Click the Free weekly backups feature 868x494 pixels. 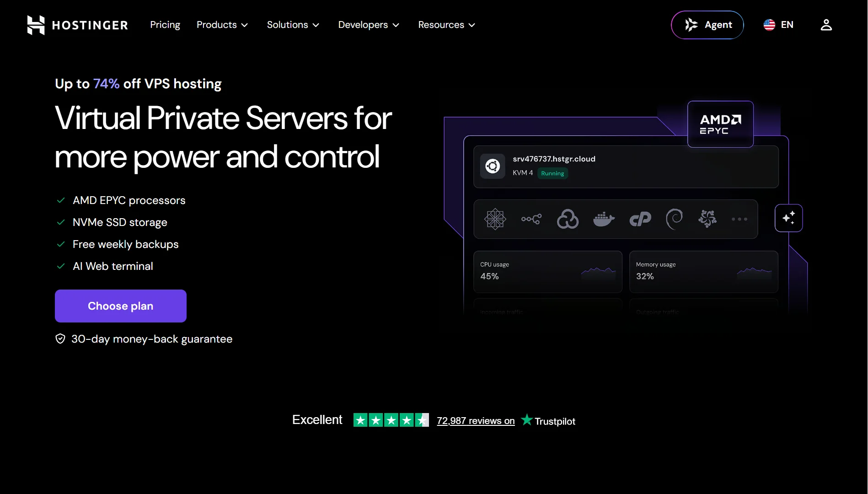coord(125,244)
